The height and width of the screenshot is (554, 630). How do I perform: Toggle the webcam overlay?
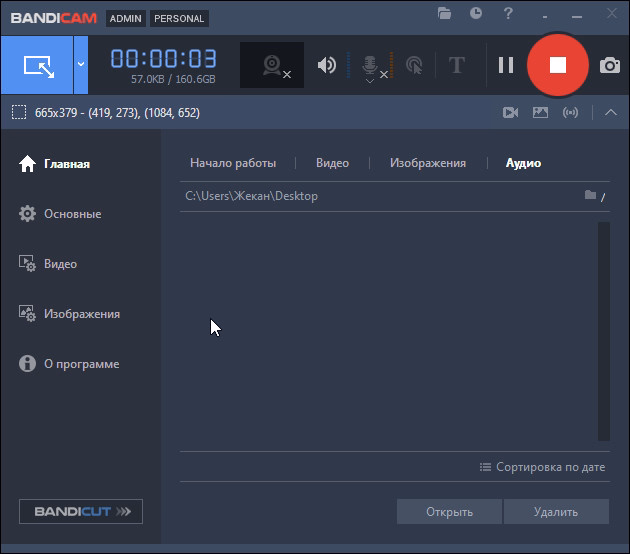(x=272, y=66)
